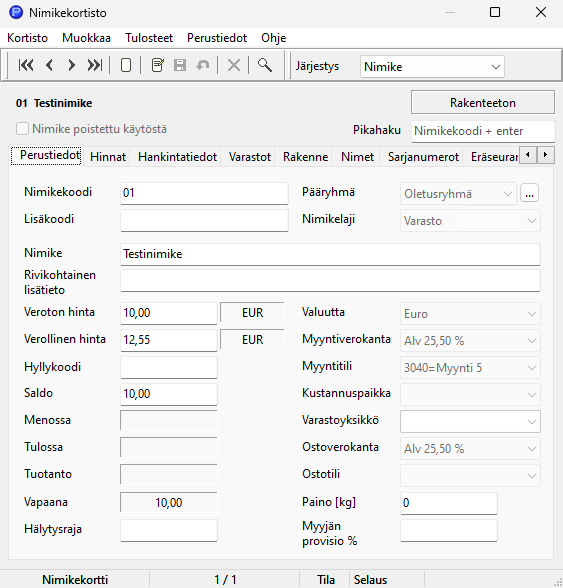Click the edit record toolbar icon

pos(158,65)
